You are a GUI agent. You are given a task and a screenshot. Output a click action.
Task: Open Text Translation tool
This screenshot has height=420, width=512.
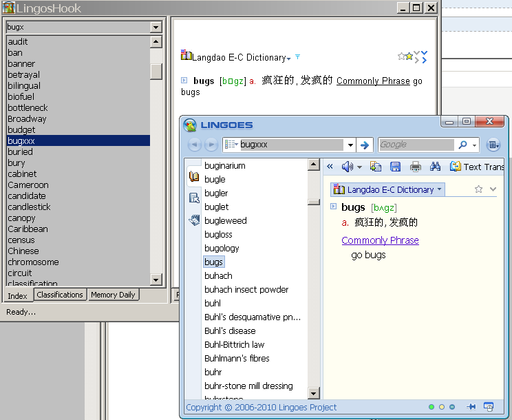477,167
